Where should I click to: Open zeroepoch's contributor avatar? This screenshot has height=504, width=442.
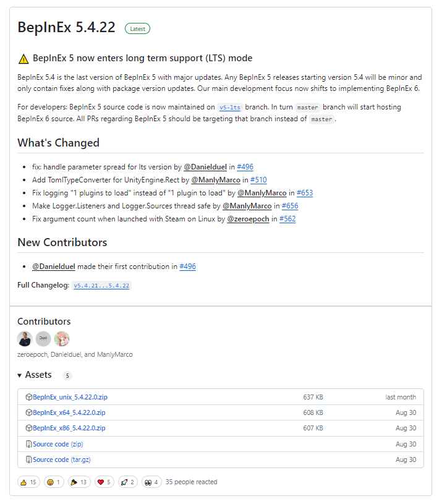click(x=25, y=339)
